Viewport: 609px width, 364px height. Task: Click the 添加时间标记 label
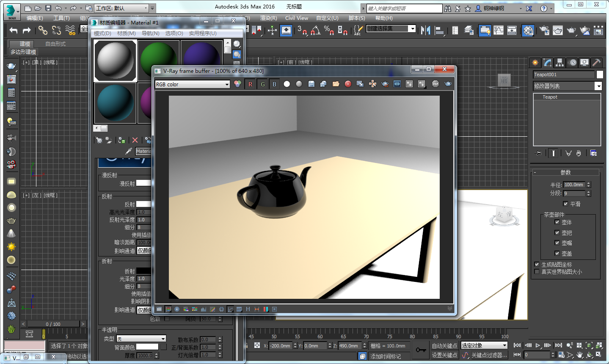(x=386, y=356)
